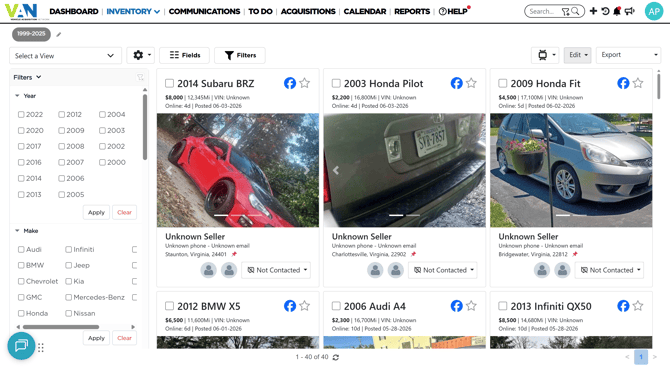Go to the Dashboard menu
Screen dimensions: 670x367
point(74,12)
